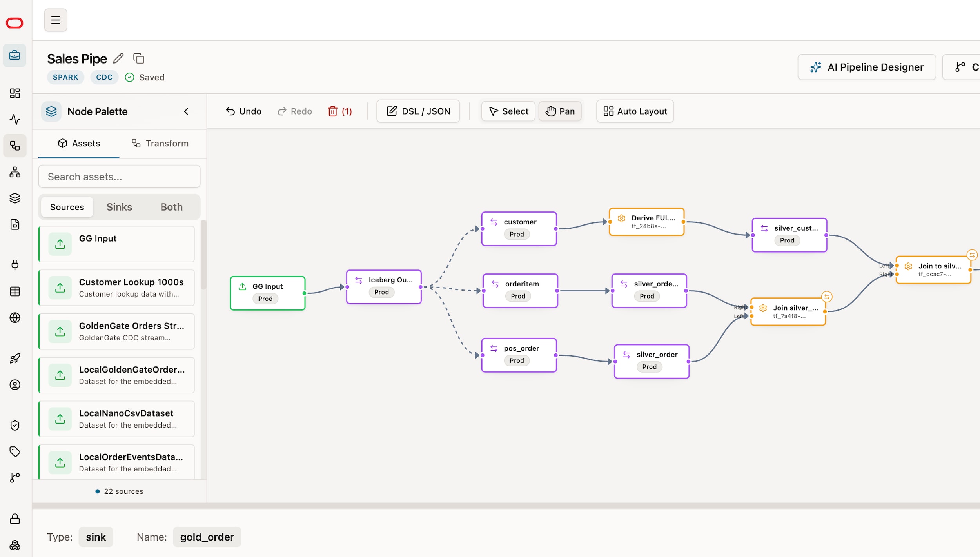Open the shield check icon in sidebar
This screenshot has height=557, width=980.
coord(15,426)
